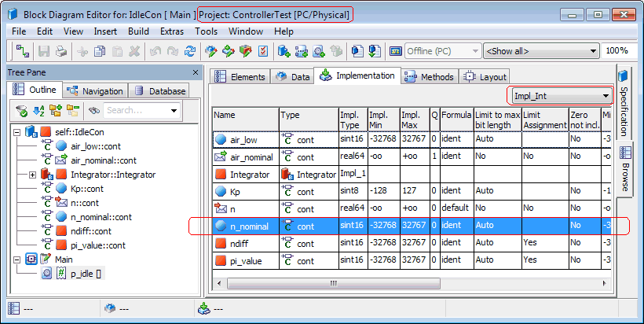The width and height of the screenshot is (644, 324).
Task: Click the Undo arrow icon
Action: pos(156,51)
